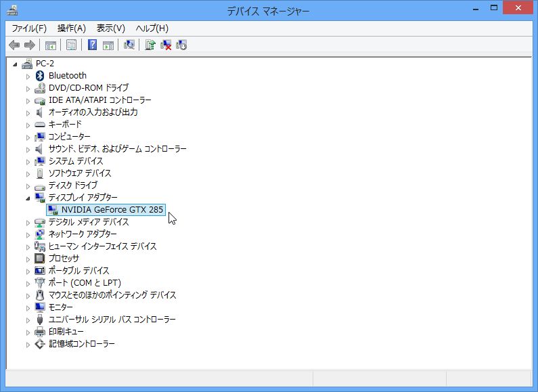Expand the ポータブル デバイス arrow

click(28, 271)
